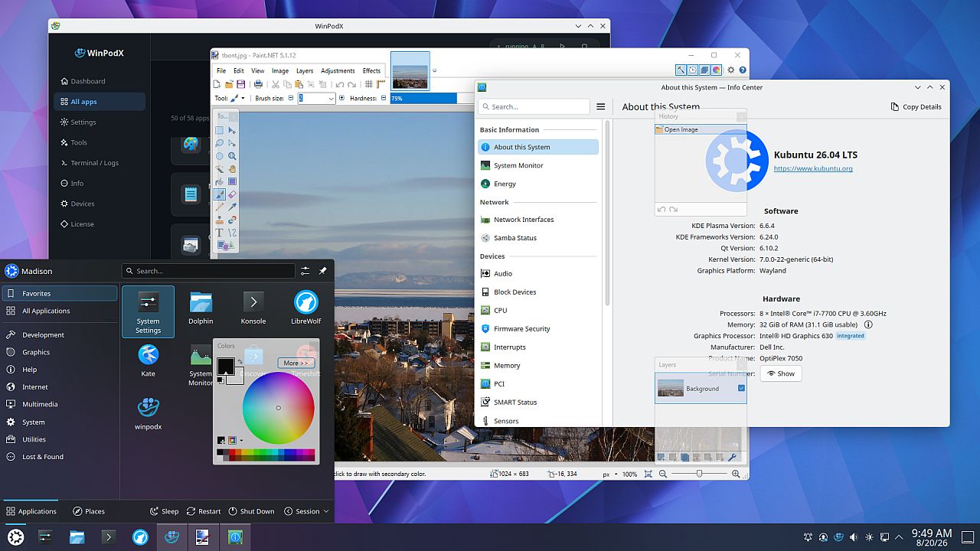Uncheck Background layer visibility checkbox
Image resolution: width=980 pixels, height=551 pixels.
coord(741,388)
